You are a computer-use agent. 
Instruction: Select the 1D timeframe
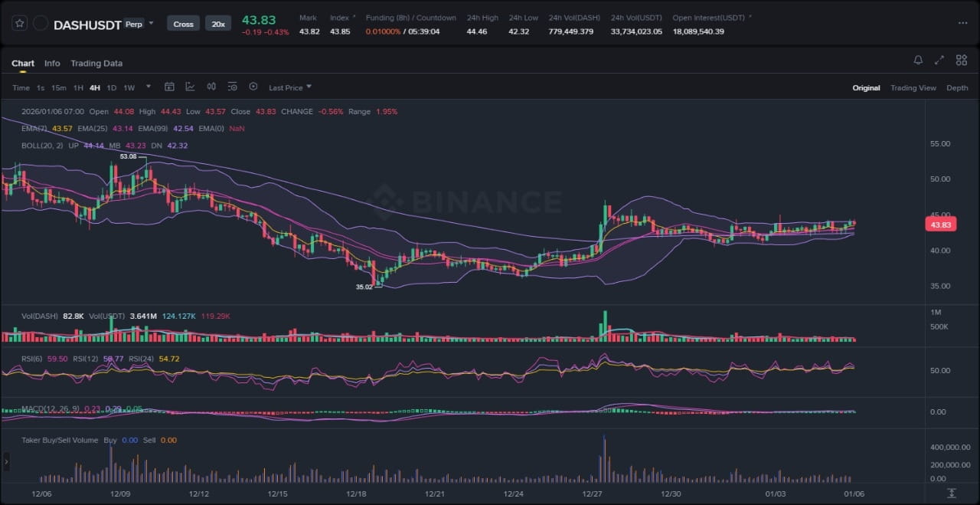coord(112,88)
